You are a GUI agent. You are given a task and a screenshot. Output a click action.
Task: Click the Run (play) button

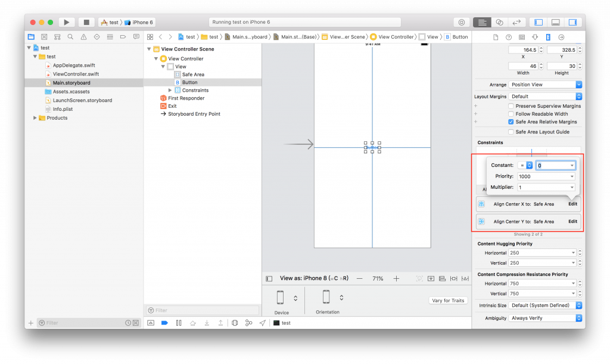tap(67, 22)
